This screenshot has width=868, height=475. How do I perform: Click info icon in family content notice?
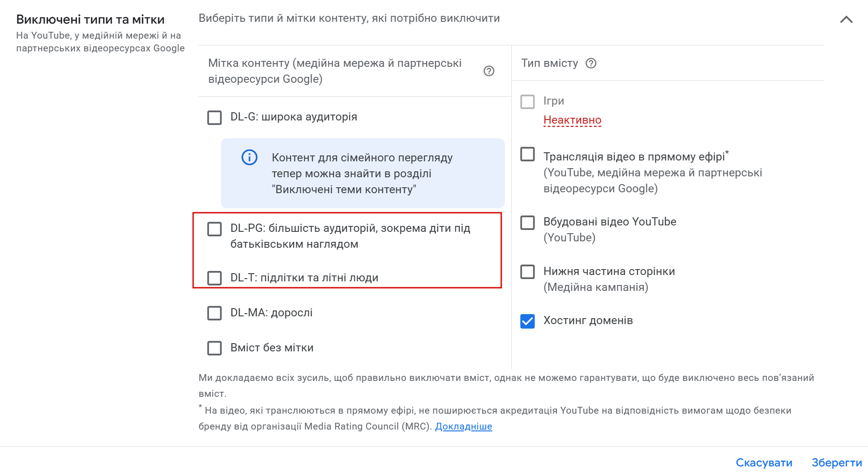(249, 158)
